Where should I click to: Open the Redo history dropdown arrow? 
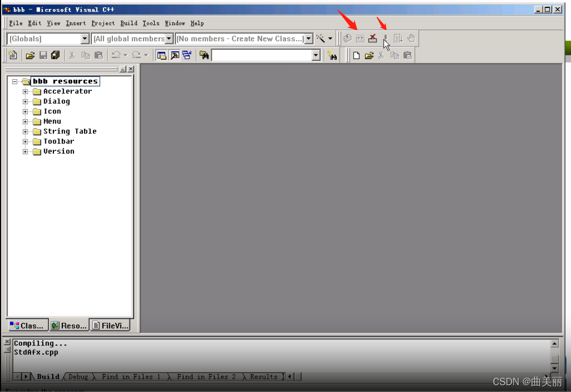[x=146, y=55]
